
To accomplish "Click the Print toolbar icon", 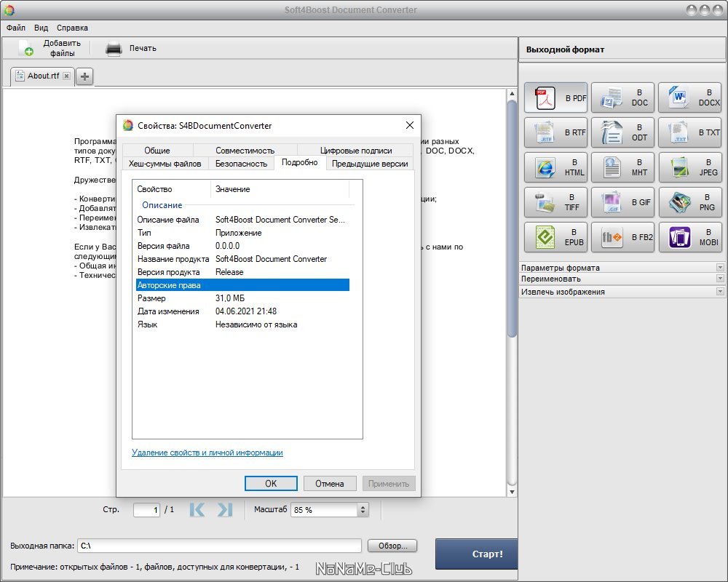I will click(x=114, y=49).
